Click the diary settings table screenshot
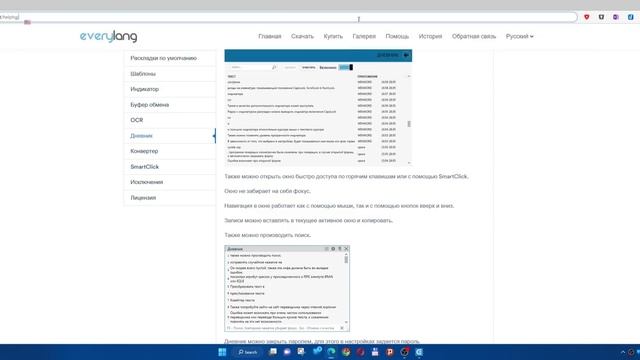 click(318, 107)
